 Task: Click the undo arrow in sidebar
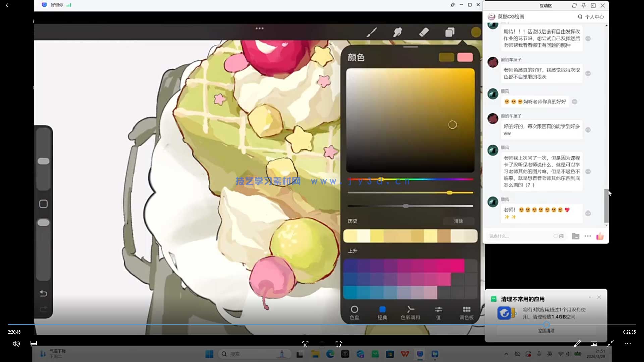43,293
